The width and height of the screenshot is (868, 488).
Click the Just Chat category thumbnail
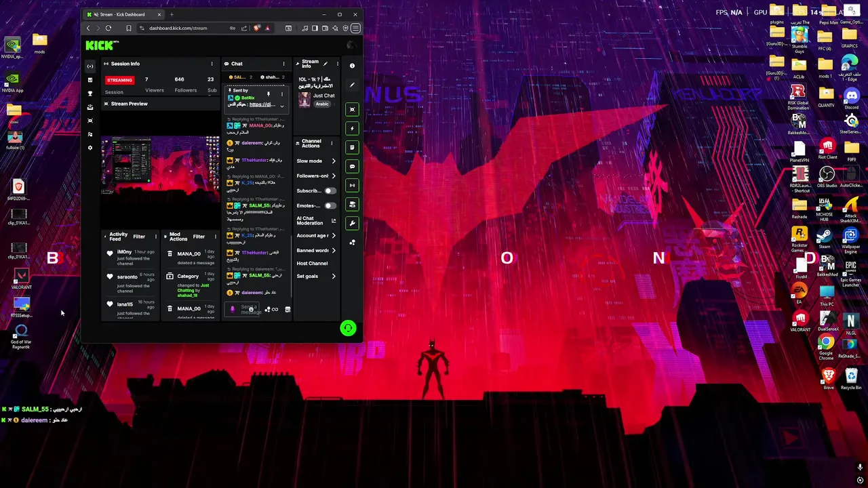click(x=304, y=99)
